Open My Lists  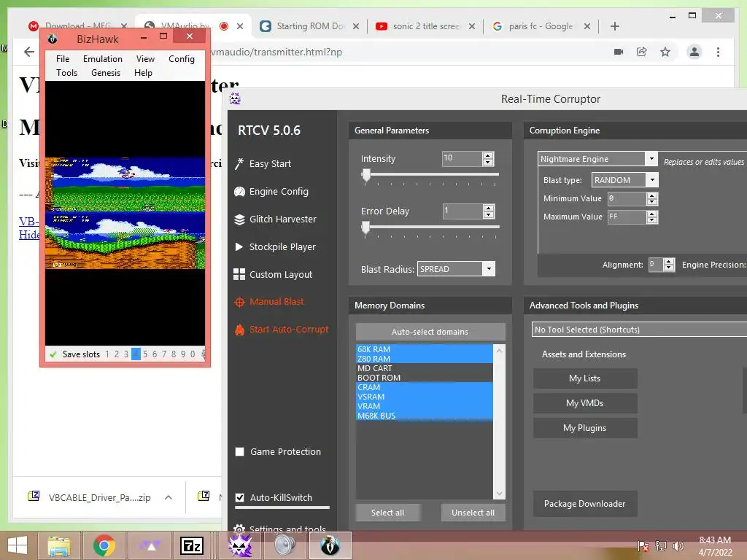click(x=585, y=378)
